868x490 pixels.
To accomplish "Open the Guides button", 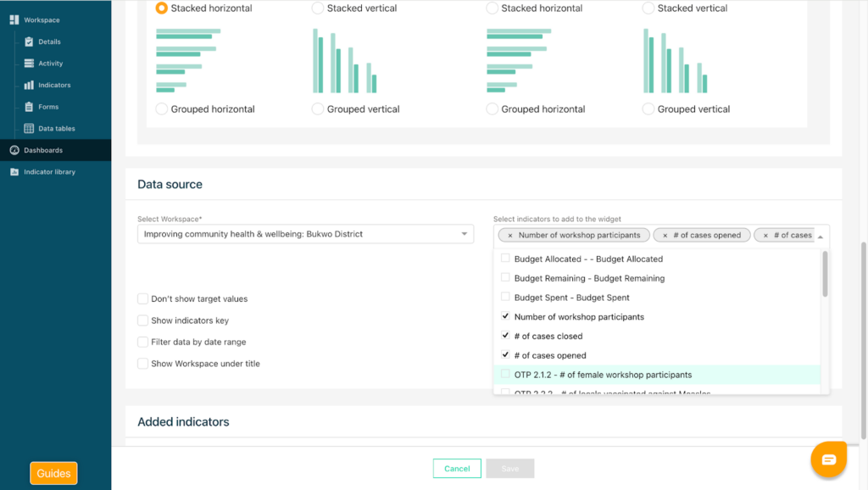I will (x=53, y=473).
